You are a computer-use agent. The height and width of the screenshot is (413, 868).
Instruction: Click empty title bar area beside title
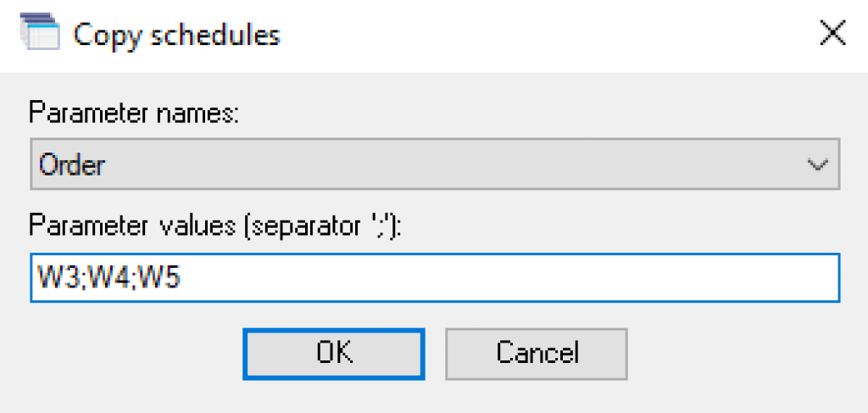542,34
